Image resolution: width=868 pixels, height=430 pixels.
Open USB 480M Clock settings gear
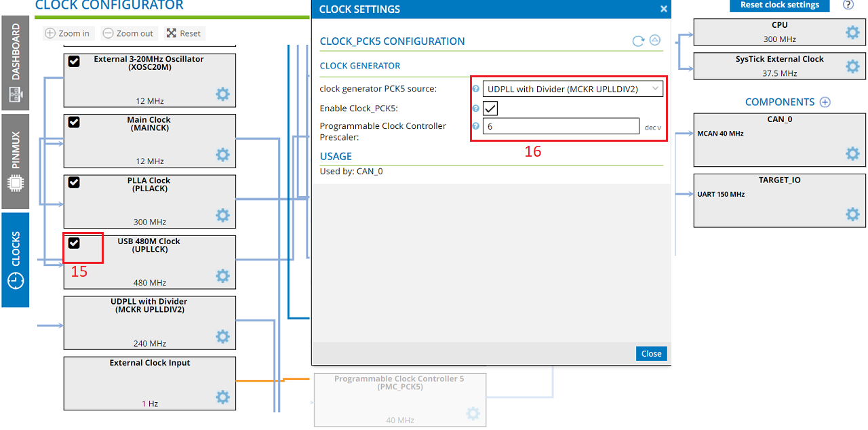(x=222, y=276)
